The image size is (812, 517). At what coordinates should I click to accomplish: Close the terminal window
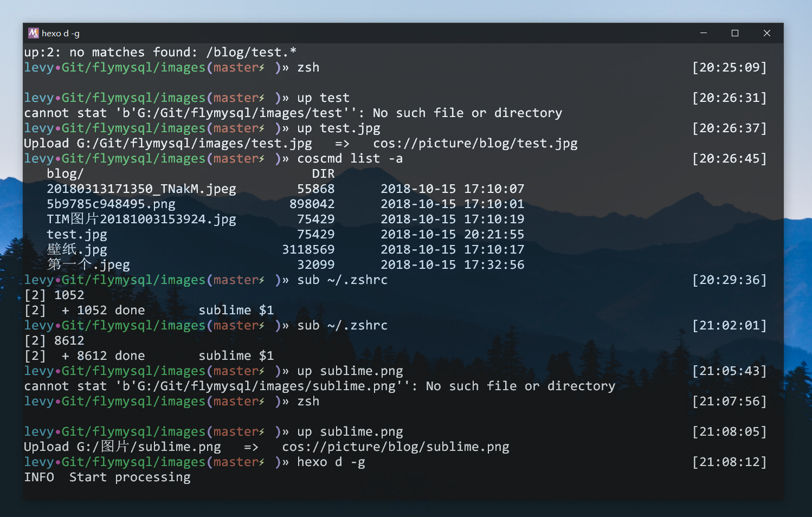pyautogui.click(x=766, y=33)
